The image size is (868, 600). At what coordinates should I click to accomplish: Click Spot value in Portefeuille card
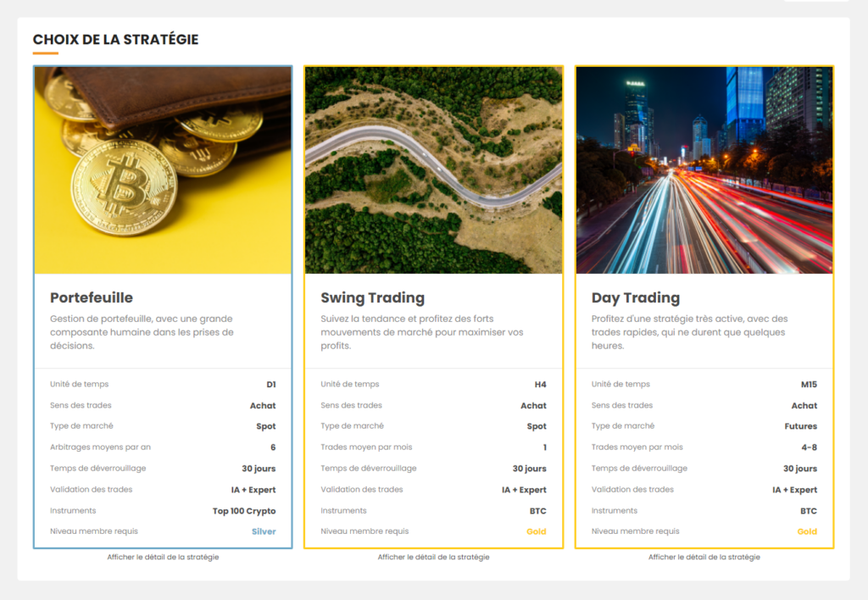265,426
